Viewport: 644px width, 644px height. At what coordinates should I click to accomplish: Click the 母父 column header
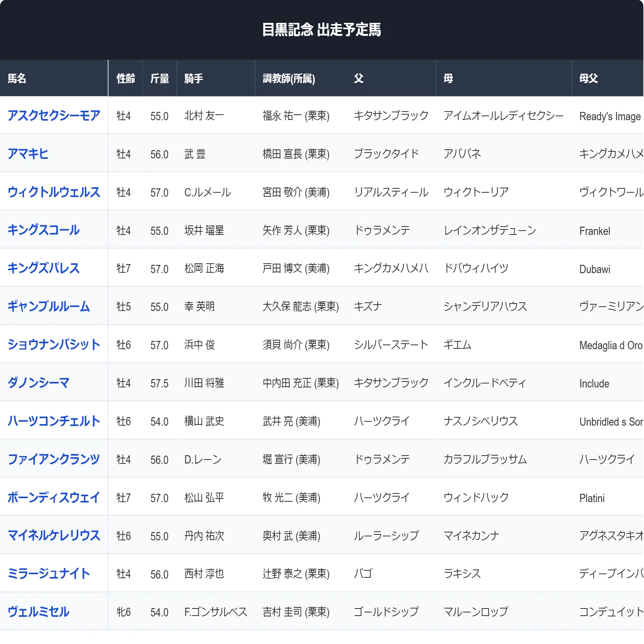[607, 78]
